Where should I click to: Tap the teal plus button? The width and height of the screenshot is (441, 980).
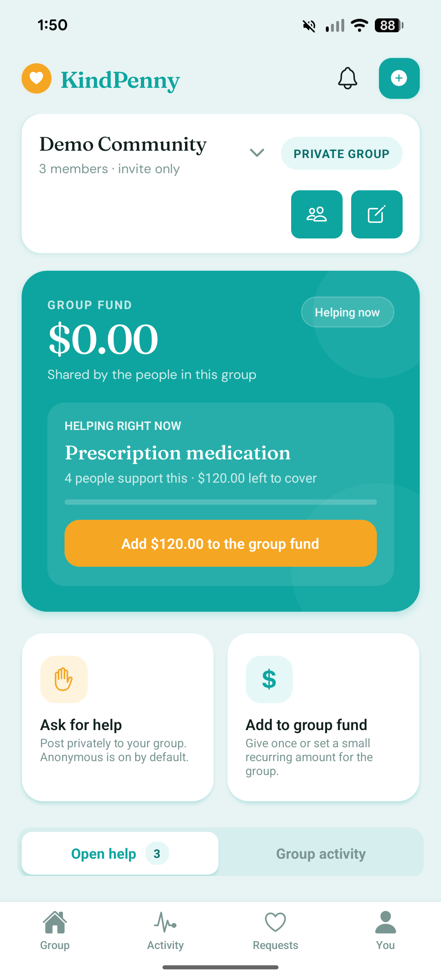(x=399, y=78)
